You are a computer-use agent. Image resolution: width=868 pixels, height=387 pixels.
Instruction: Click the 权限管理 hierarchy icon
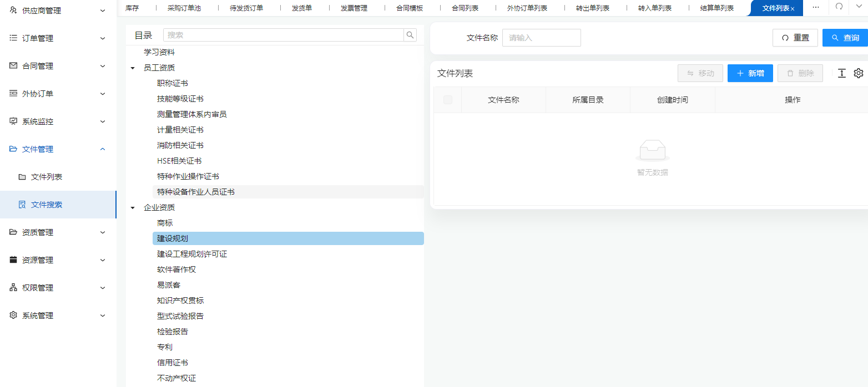[13, 288]
